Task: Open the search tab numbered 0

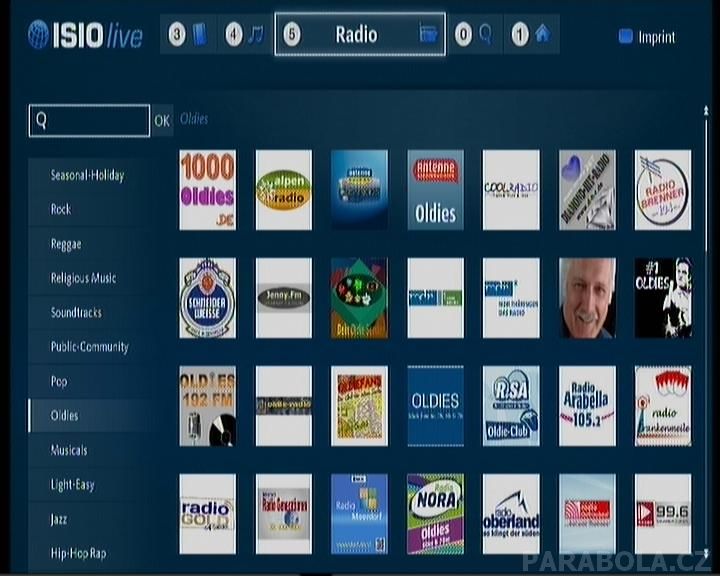Action: click(x=475, y=34)
